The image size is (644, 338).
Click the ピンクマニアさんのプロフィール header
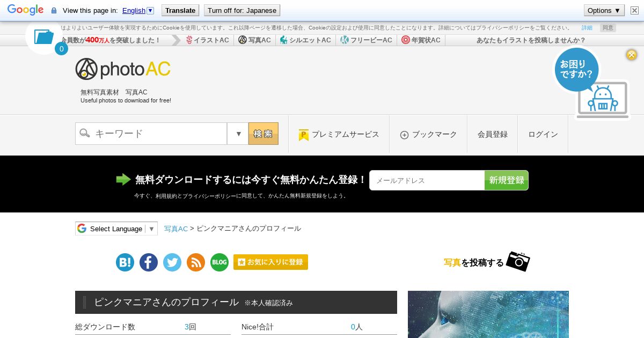tap(236, 302)
